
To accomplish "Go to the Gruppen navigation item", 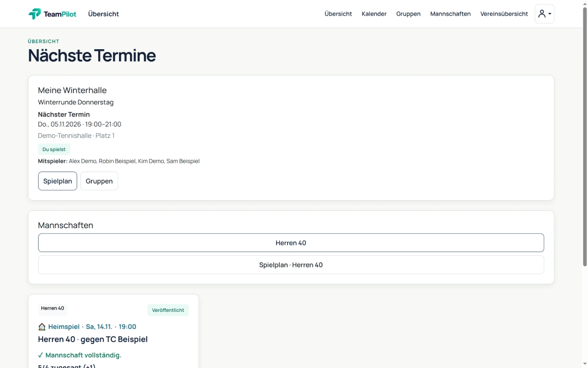I will click(x=408, y=14).
